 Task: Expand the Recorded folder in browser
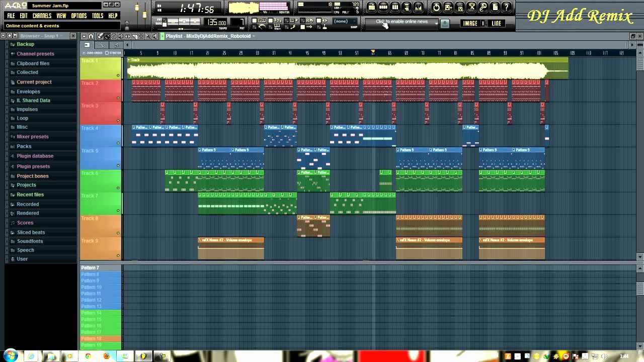(x=28, y=204)
